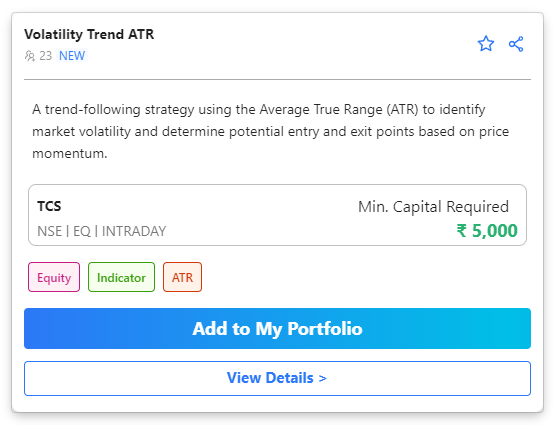Share the Volatility Trend ATR strategy
This screenshot has height=425, width=555.
(516, 44)
